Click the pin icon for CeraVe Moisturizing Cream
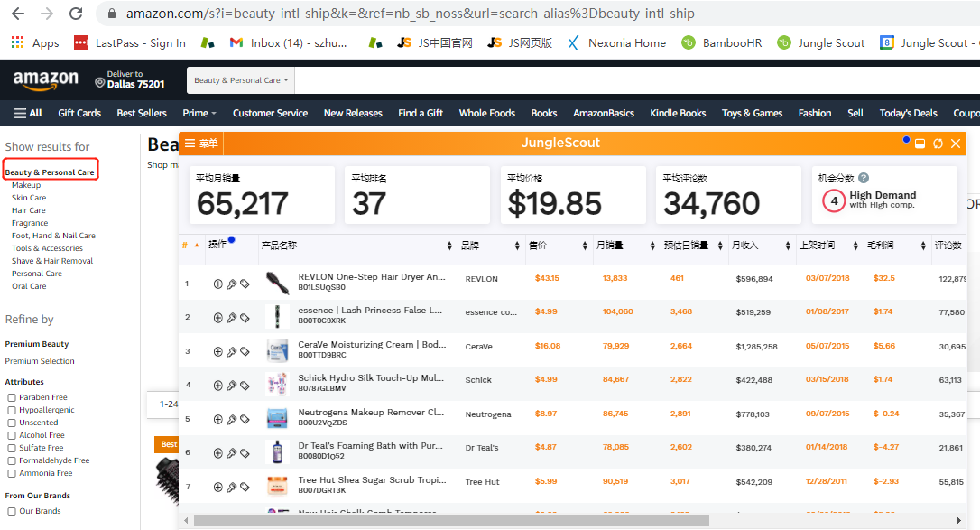The height and width of the screenshot is (530, 980). click(x=231, y=351)
